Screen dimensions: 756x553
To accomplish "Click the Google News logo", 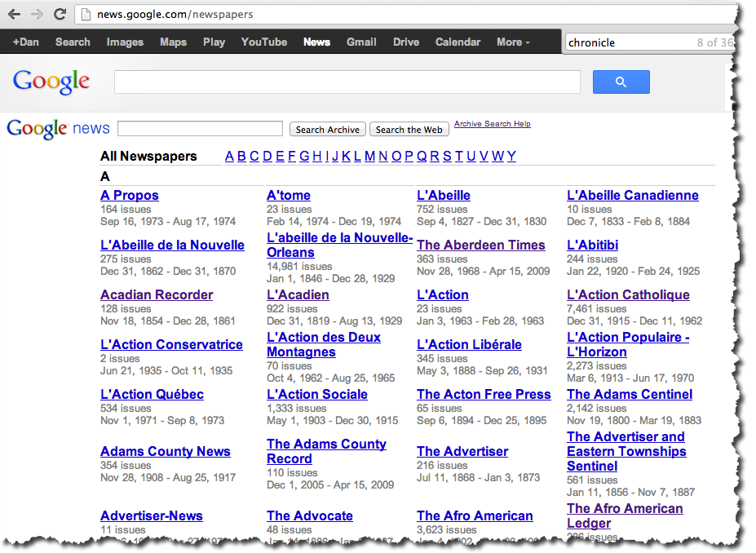I will tap(58, 128).
